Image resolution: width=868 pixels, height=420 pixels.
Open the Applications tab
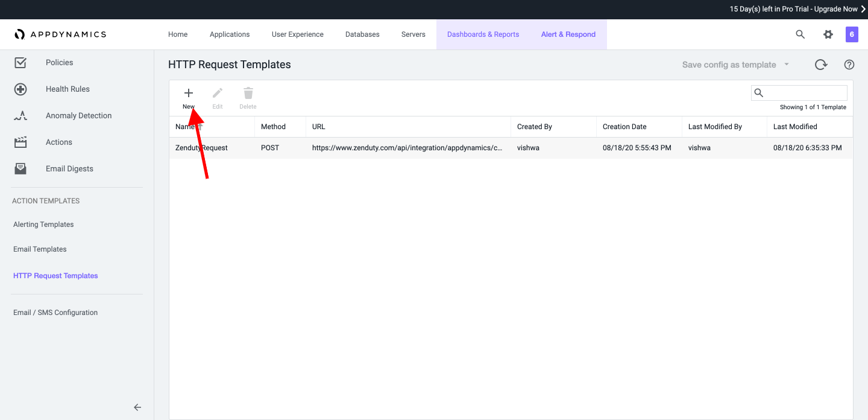point(230,34)
